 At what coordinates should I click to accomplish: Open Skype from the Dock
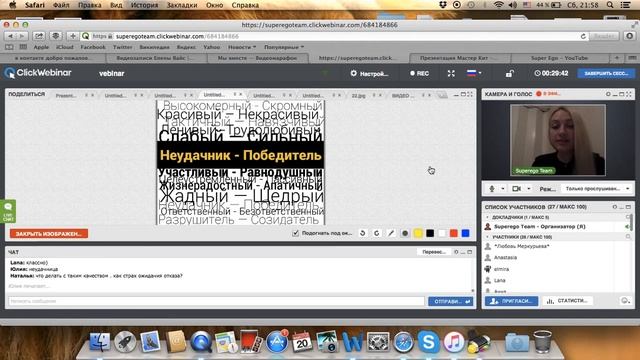click(x=428, y=342)
